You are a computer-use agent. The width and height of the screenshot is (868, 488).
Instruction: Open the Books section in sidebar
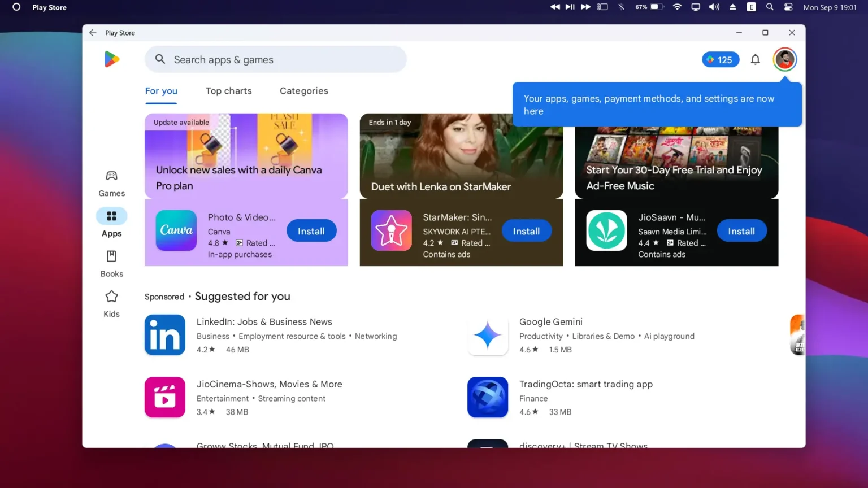tap(112, 264)
